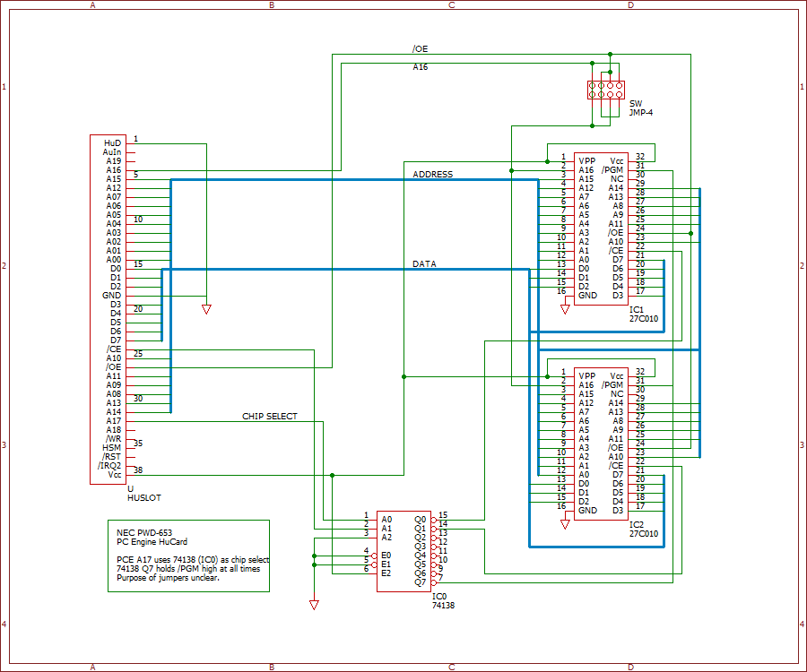Image resolution: width=807 pixels, height=672 pixels.
Task: Click the NEC PWD-653 note text box
Action: 188,556
